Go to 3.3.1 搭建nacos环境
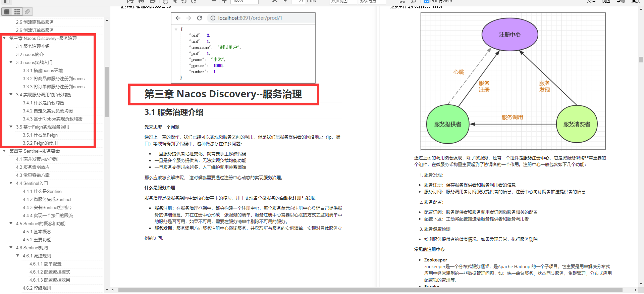Viewport: 644px width, 294px height. click(43, 70)
